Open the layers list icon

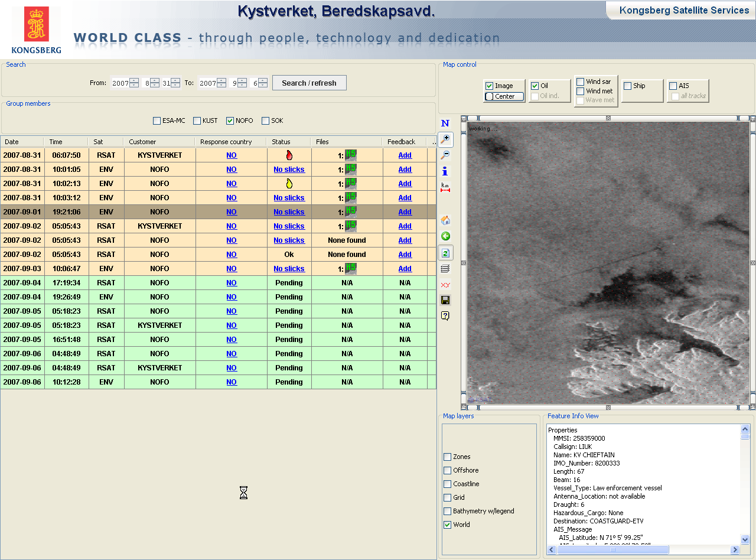point(445,269)
